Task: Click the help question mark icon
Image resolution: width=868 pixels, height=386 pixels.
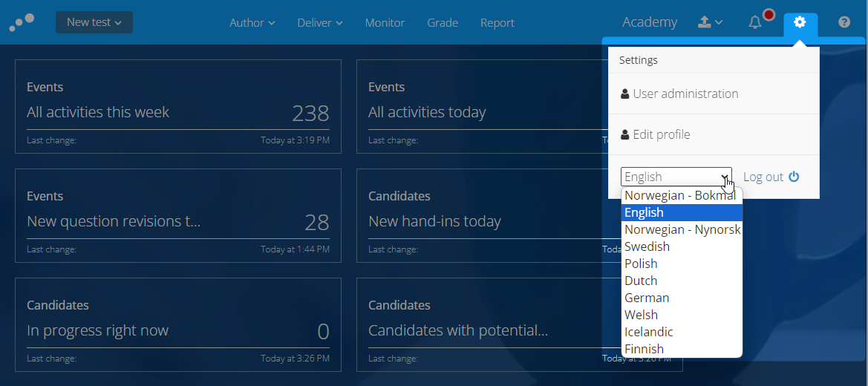Action: pyautogui.click(x=844, y=22)
